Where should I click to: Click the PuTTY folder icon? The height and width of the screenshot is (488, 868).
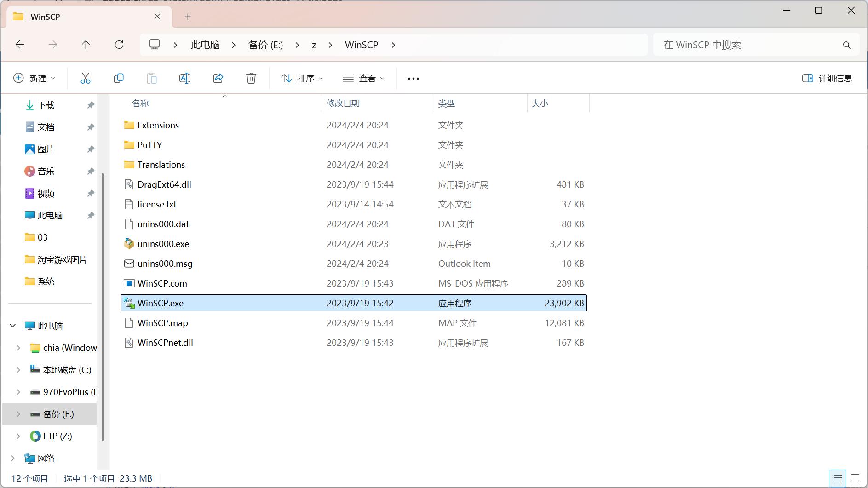click(x=129, y=145)
